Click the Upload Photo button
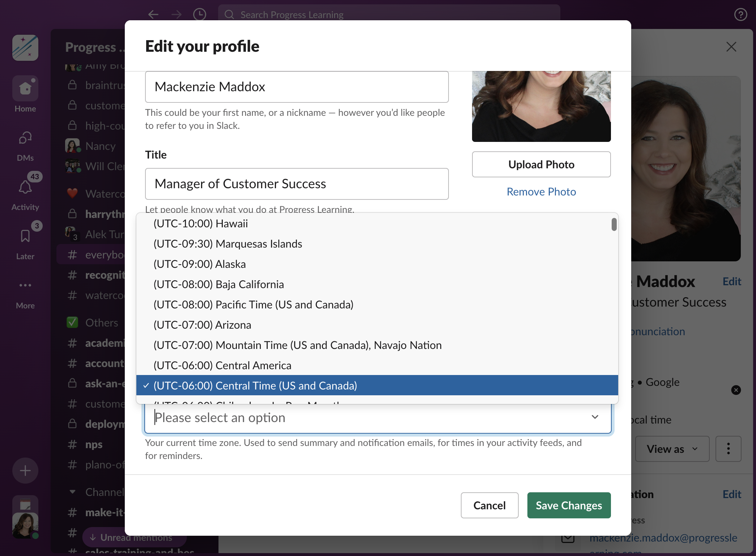The width and height of the screenshot is (756, 556). point(541,164)
